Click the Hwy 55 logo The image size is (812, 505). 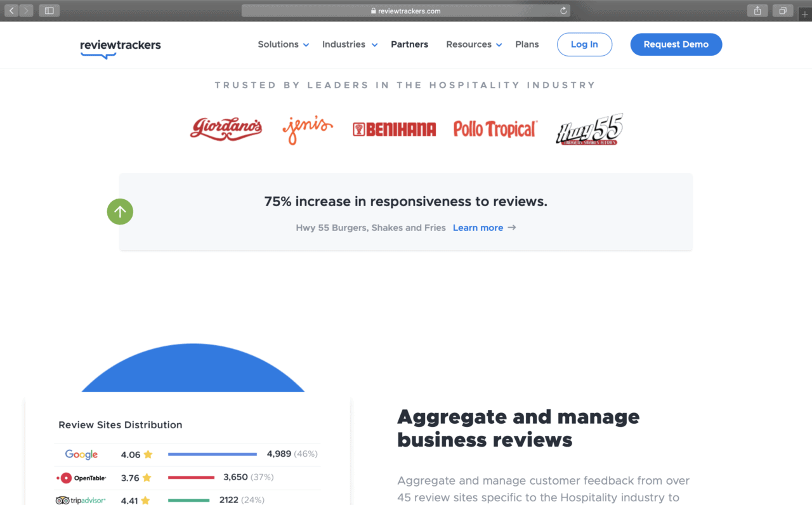click(589, 129)
